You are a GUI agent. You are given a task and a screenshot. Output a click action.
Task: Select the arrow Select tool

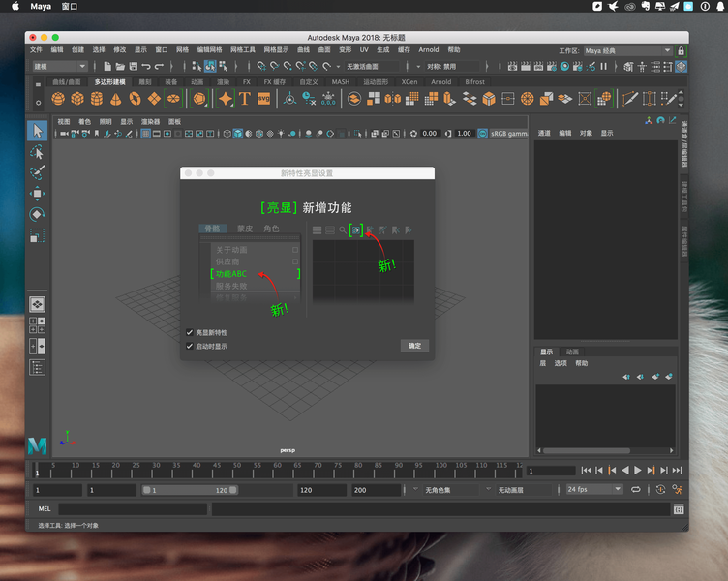37,131
